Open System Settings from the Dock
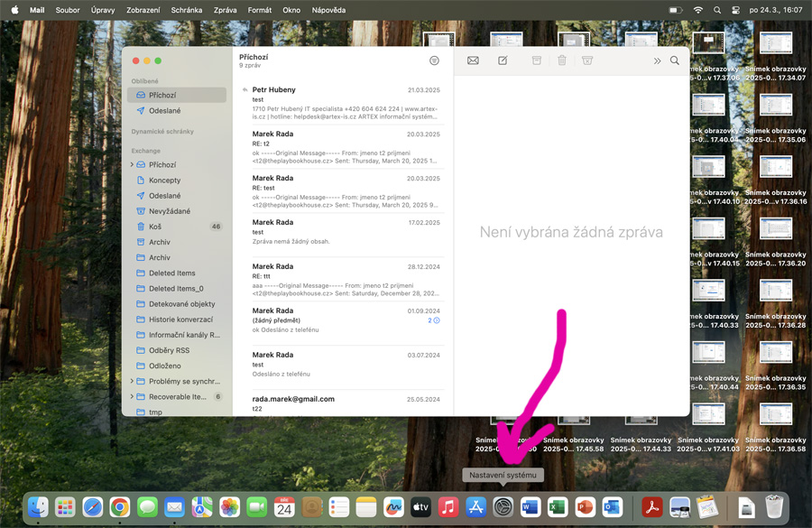The width and height of the screenshot is (812, 528). point(503,507)
